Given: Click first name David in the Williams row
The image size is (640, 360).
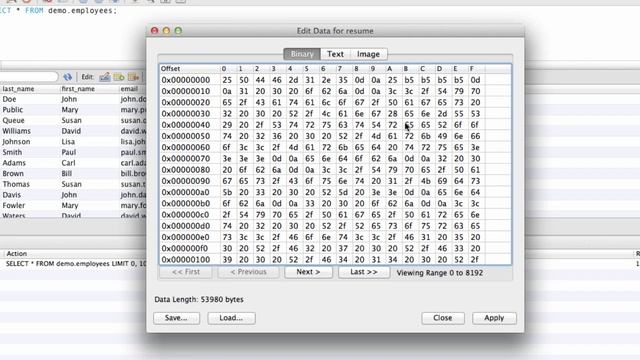Looking at the screenshot, I should tap(71, 131).
